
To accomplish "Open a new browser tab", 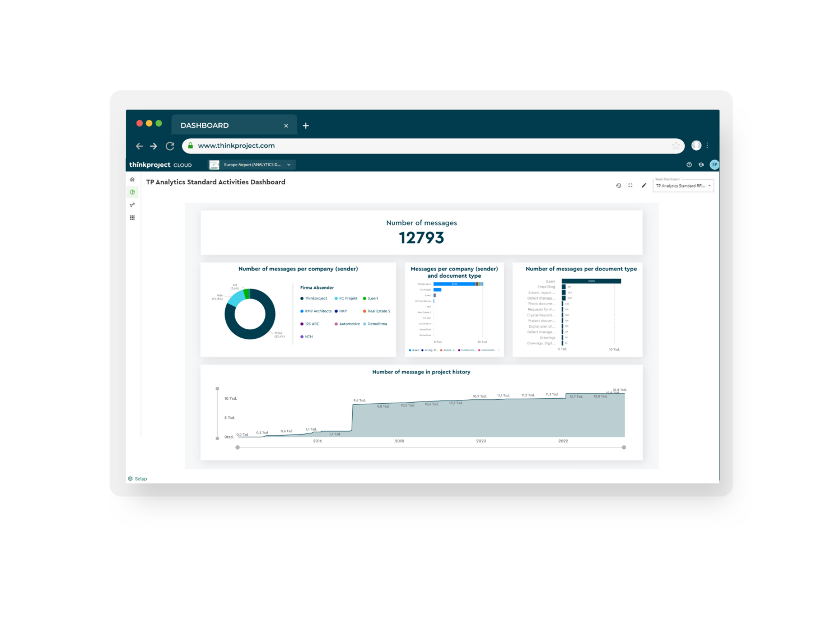I will (x=306, y=126).
